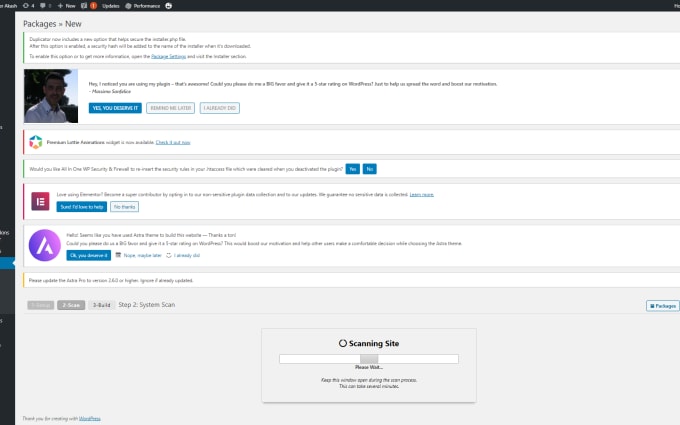Choose REMIND ME LATER for the review
This screenshot has height=425, width=680.
[x=170, y=108]
